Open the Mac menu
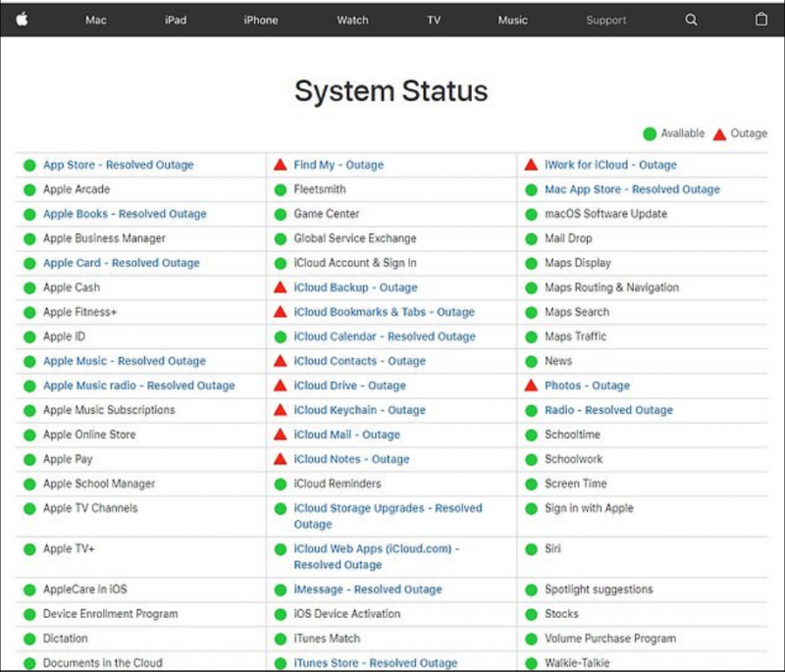 coord(95,20)
